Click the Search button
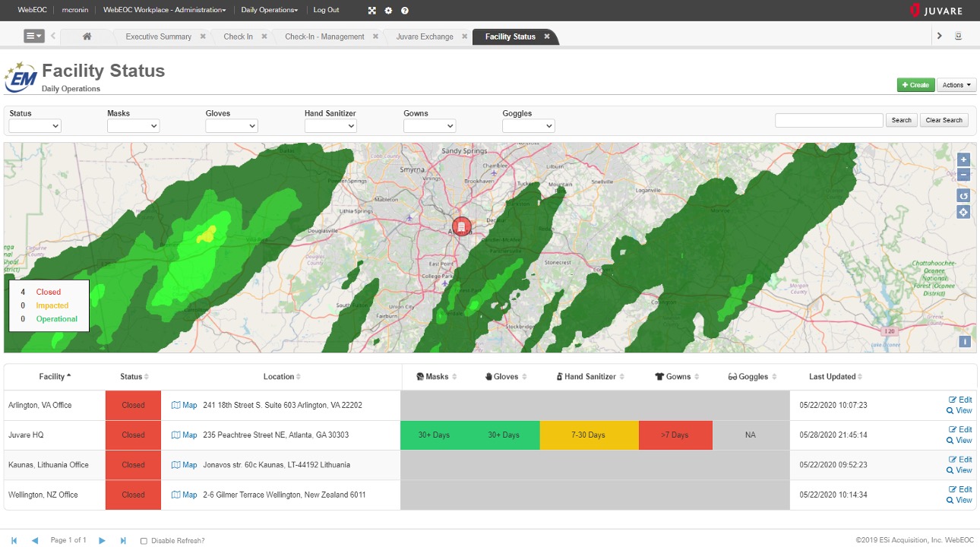980x547 pixels. click(902, 120)
